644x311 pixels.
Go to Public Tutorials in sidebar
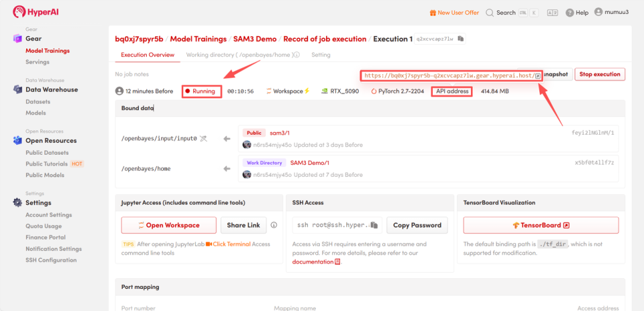[46, 164]
